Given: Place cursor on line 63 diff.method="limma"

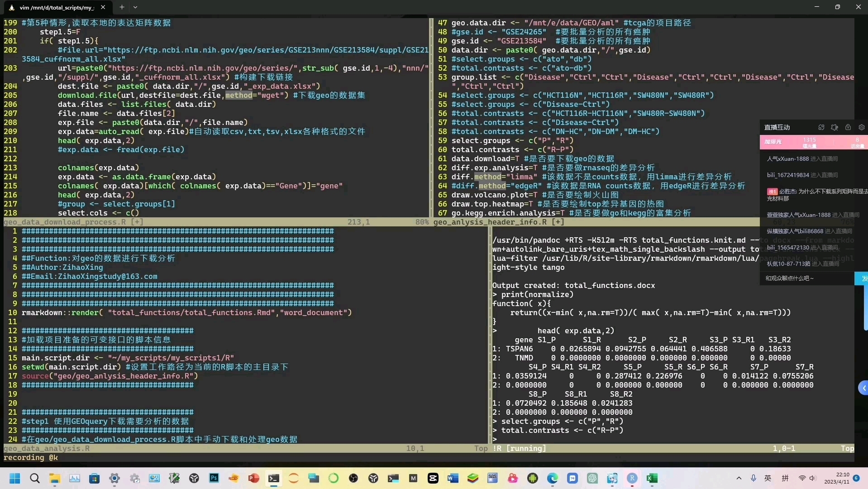Looking at the screenshot, I should point(591,177).
